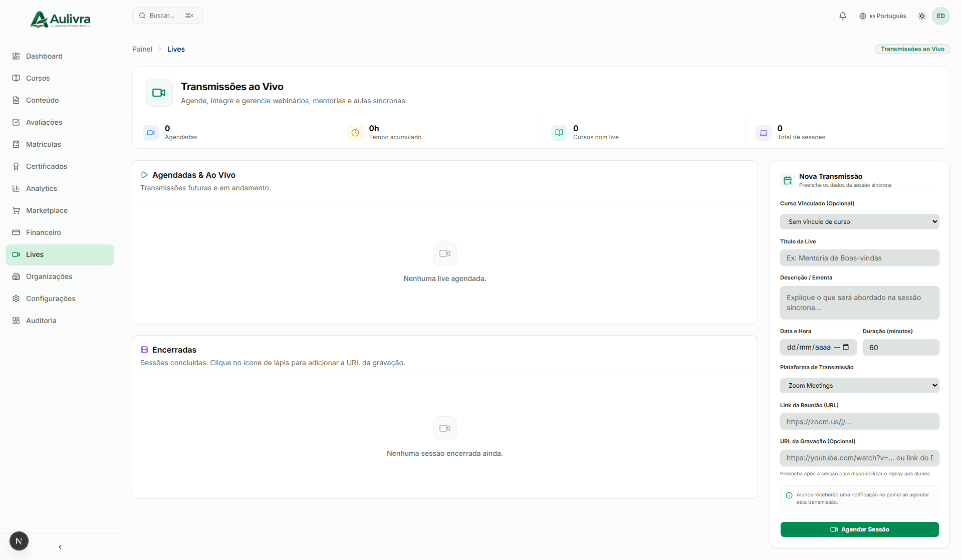Screen dimensions: 962x560
Task: Click the info icon in notification note
Action: 789,495
